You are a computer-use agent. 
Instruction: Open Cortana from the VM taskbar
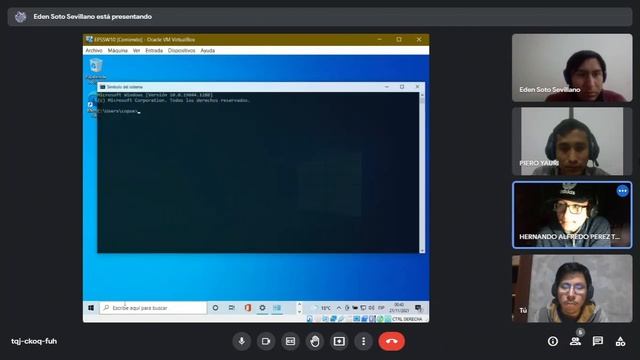pos(215,308)
